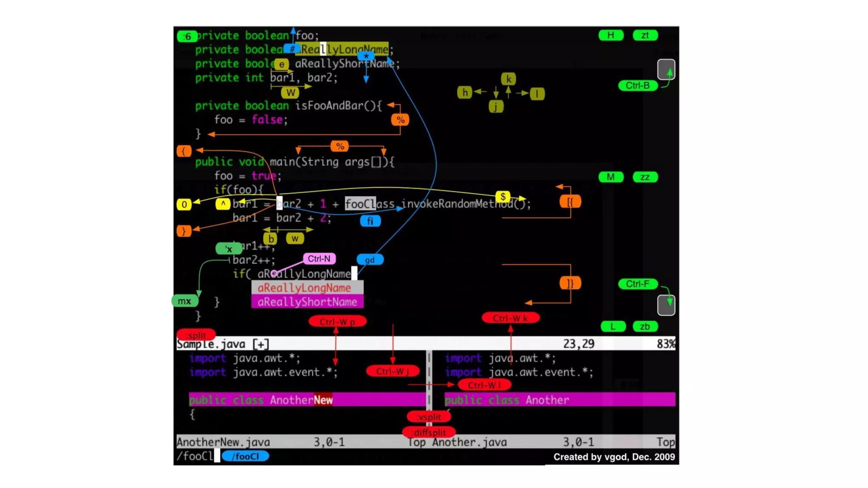Click the red Ctrl-W j label
This screenshot has height=488, width=868.
pyautogui.click(x=392, y=372)
